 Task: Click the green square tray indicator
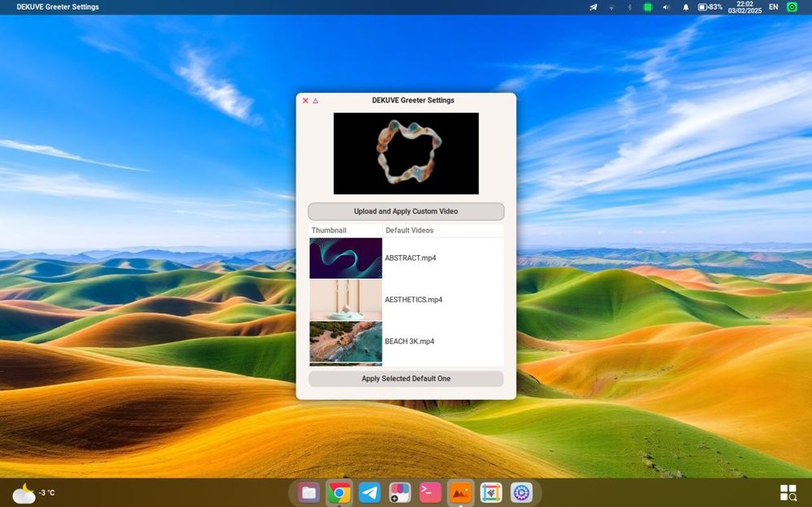(647, 7)
